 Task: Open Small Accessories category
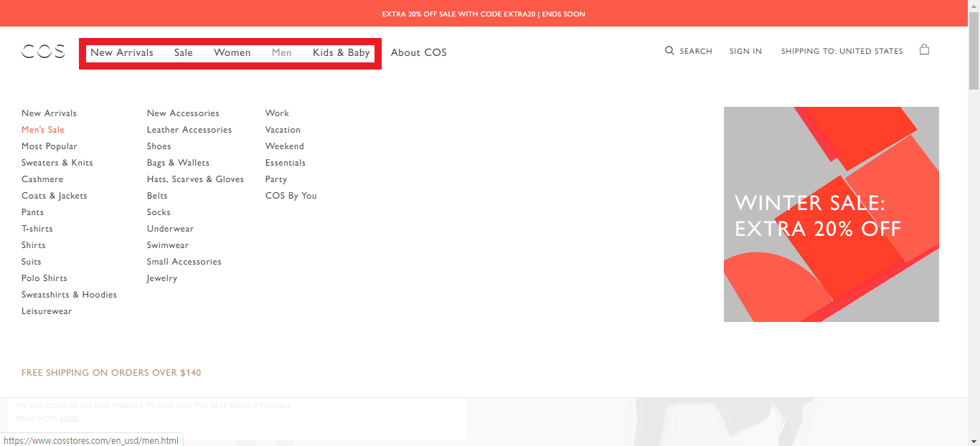pos(184,262)
